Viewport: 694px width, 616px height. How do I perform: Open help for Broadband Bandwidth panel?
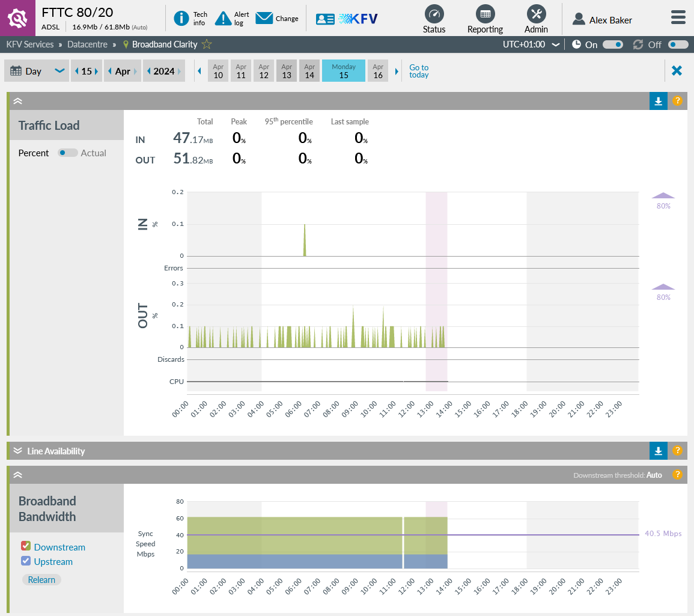[x=678, y=475]
